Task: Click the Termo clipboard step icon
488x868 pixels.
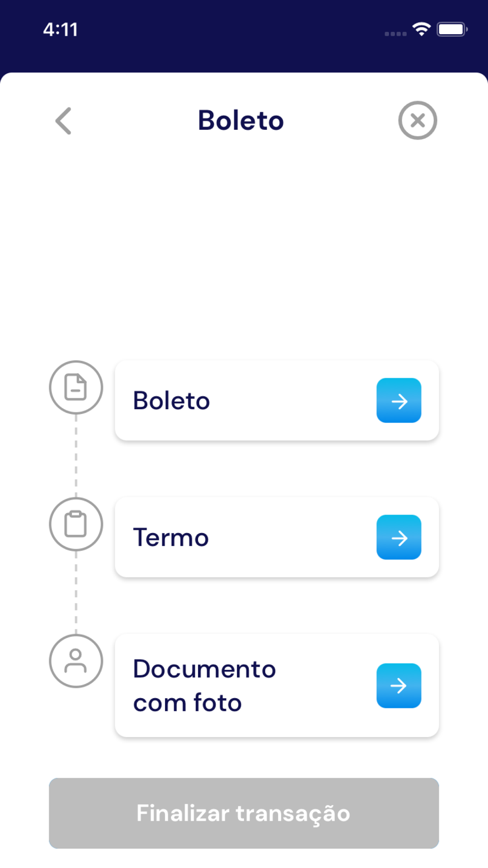Action: (x=76, y=524)
